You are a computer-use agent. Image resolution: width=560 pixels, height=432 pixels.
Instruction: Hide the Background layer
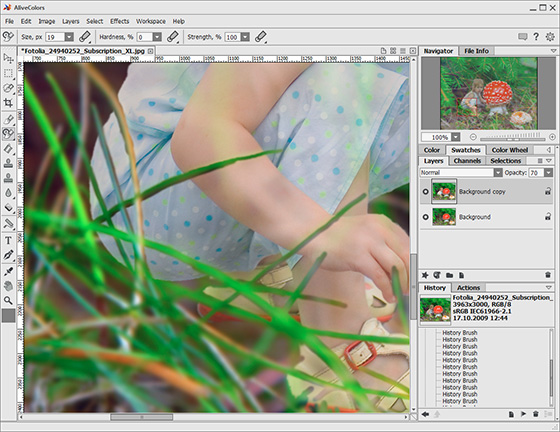[x=425, y=217]
